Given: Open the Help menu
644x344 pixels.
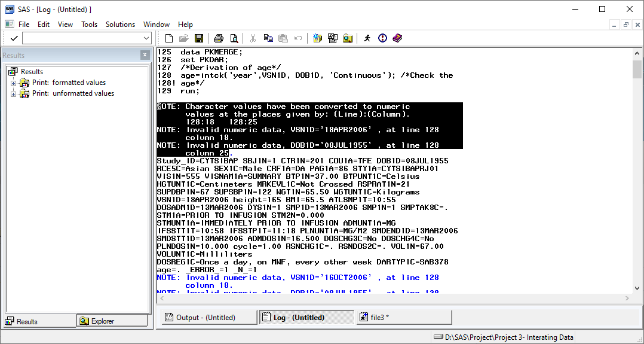Looking at the screenshot, I should click(185, 25).
